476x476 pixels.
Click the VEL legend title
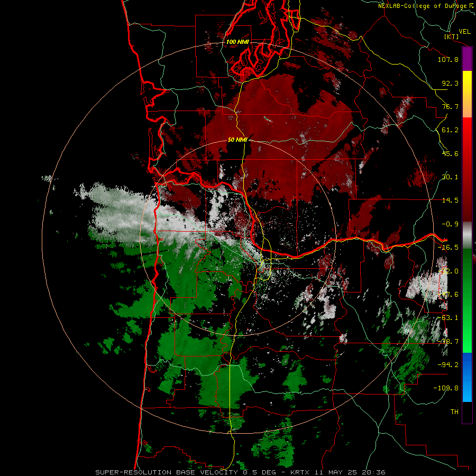point(464,32)
